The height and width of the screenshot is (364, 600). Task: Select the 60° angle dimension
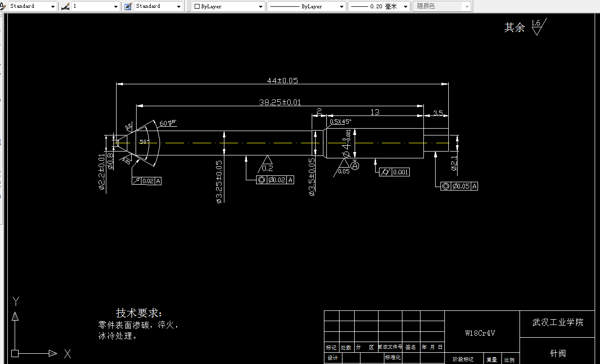coord(167,122)
